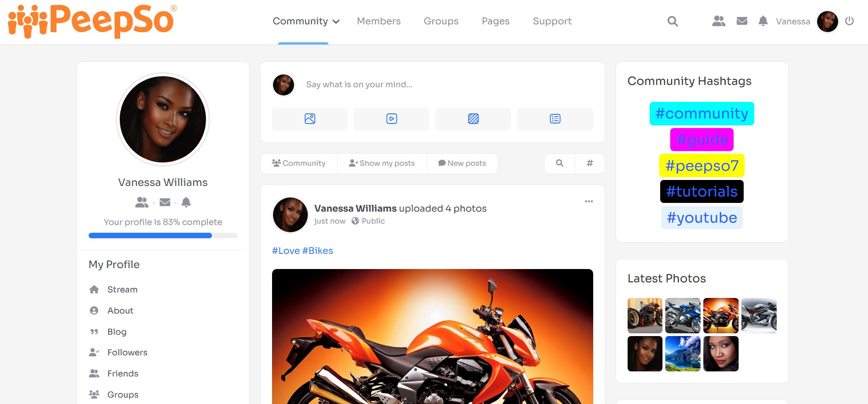
Task: Click the PeepSo logo
Action: [x=92, y=21]
